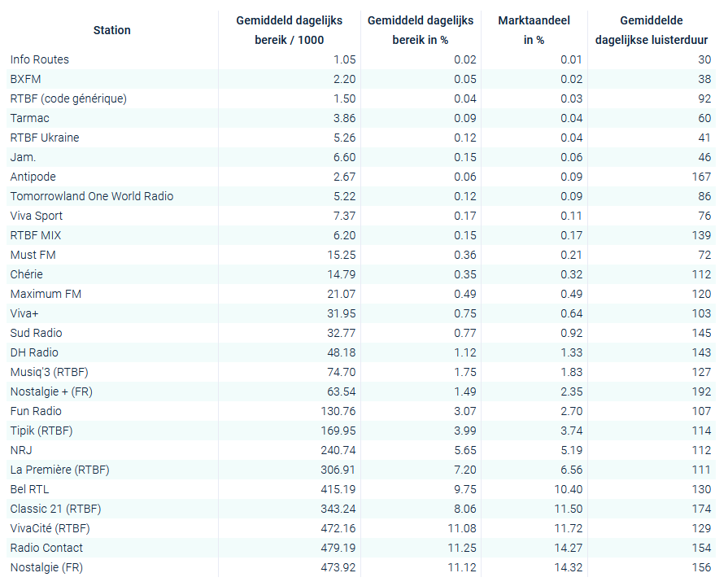Select the Radio Contact station name
728x586 pixels.
point(46,548)
